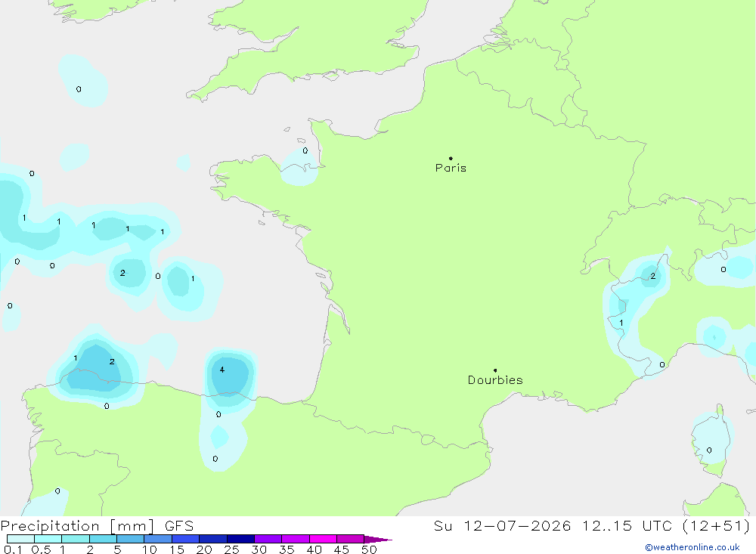Click the blue 10 legend color swatch
Image resolution: width=756 pixels, height=554 pixels.
click(x=158, y=539)
